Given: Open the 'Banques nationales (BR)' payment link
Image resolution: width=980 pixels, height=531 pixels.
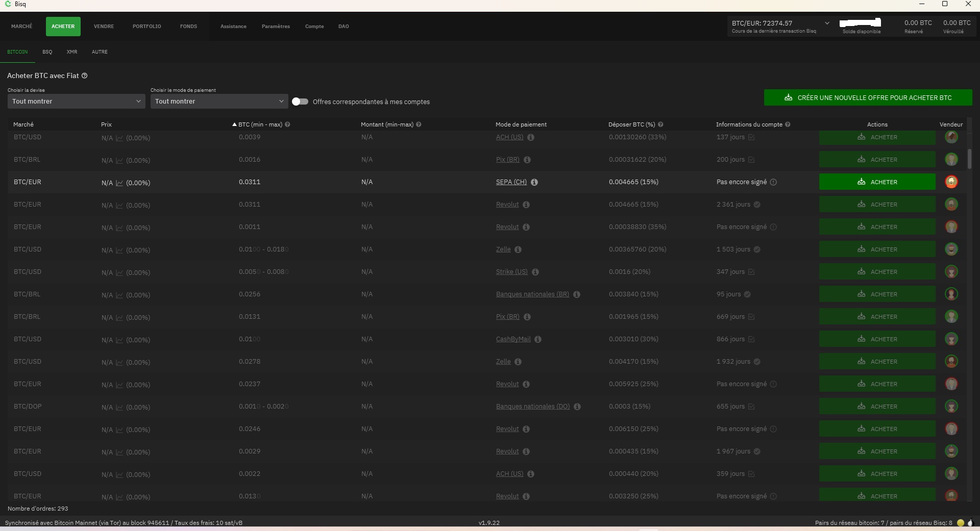Looking at the screenshot, I should click(x=532, y=294).
